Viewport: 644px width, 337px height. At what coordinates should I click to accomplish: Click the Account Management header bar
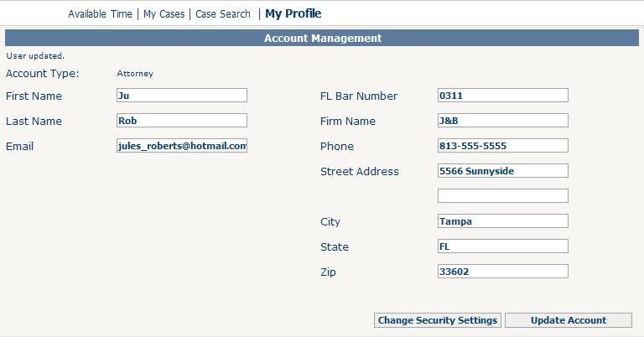pos(322,39)
